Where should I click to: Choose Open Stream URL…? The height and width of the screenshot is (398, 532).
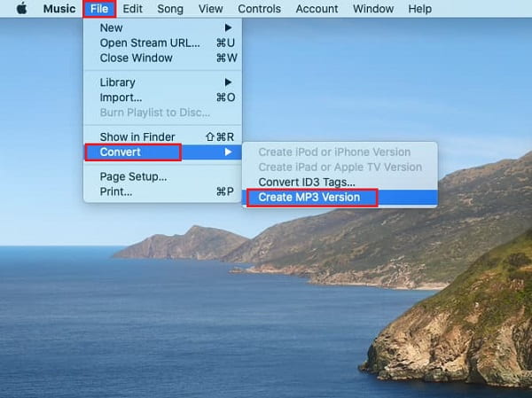click(162, 43)
